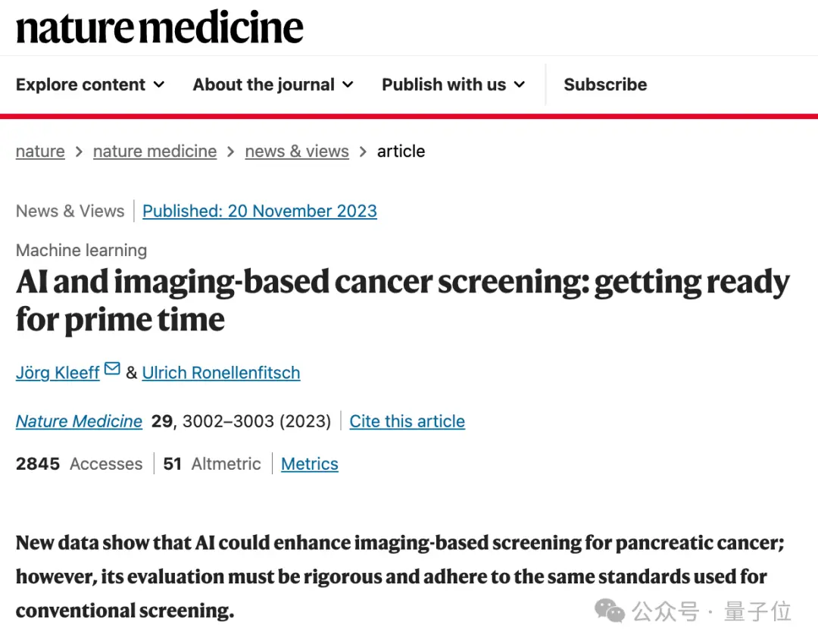Click the italic Nature Medicine journal link
818x644 pixels.
(x=79, y=421)
